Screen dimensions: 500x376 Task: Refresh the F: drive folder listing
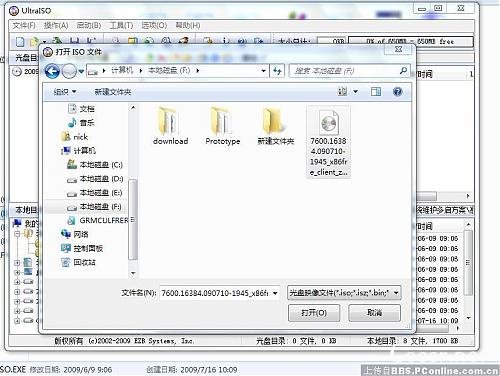click(277, 71)
